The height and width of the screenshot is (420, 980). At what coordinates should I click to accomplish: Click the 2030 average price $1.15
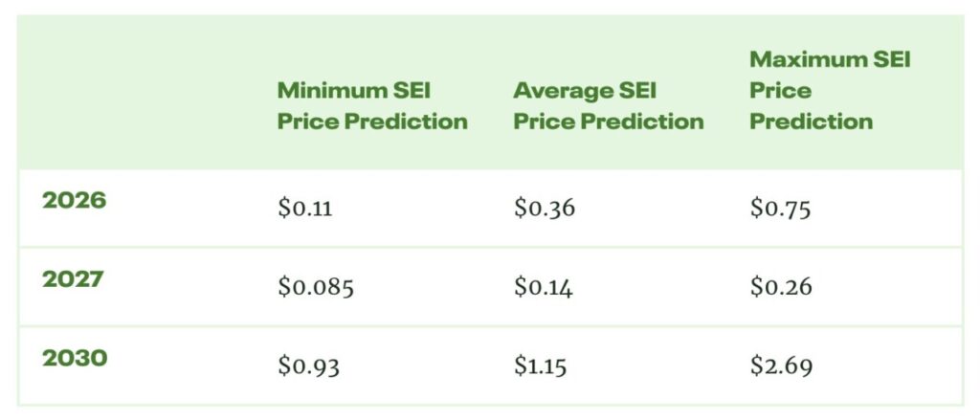click(x=542, y=365)
